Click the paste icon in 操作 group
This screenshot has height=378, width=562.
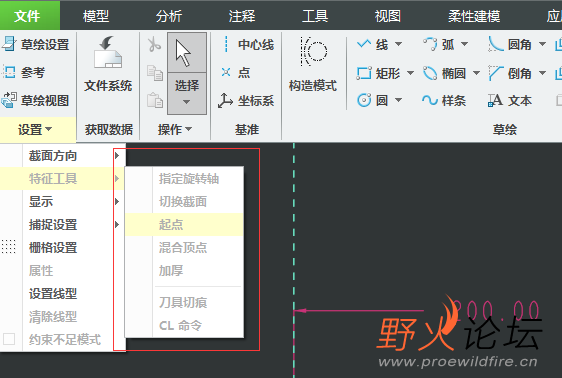(155, 100)
